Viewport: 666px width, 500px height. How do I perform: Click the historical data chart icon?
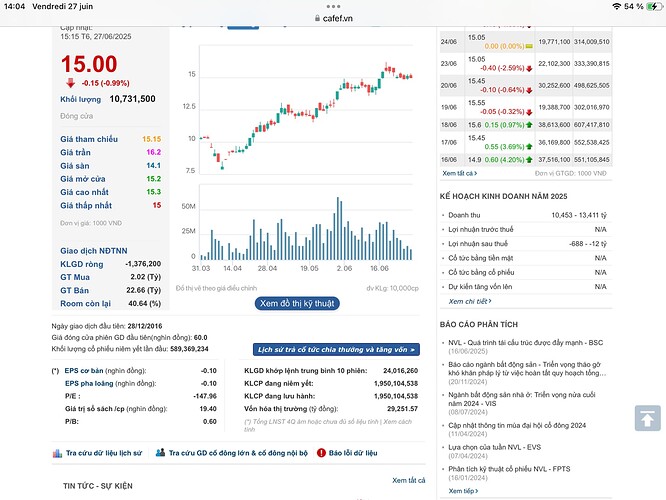click(x=57, y=453)
